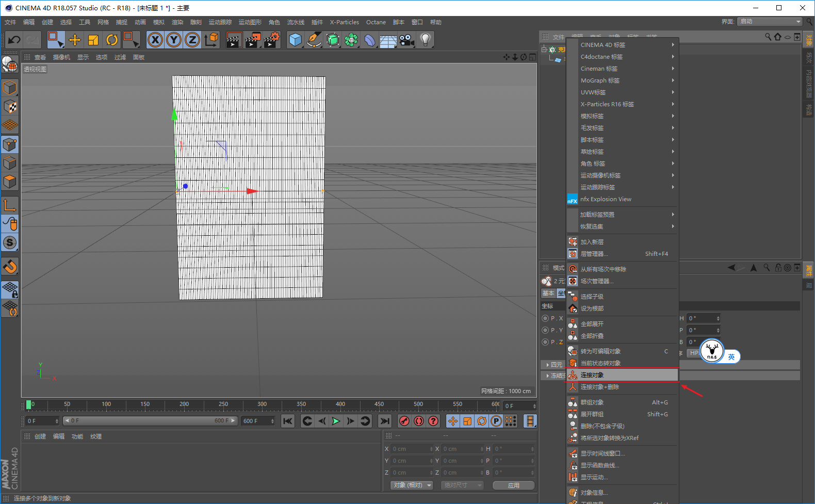Click 基本 tab in attributes

(x=548, y=293)
